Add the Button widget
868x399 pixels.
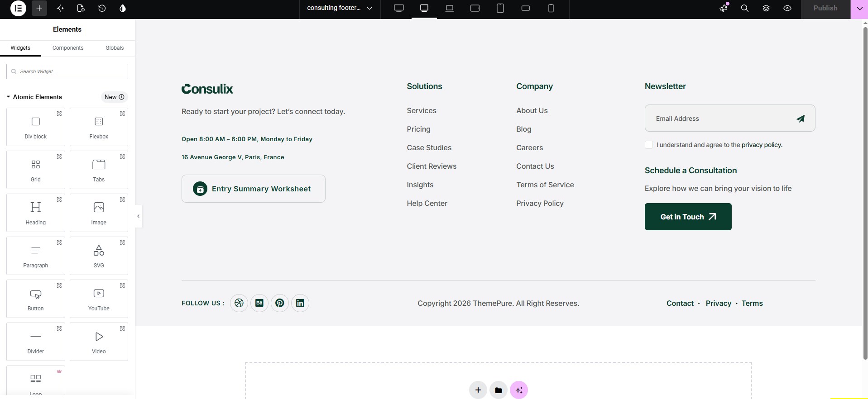[36, 299]
